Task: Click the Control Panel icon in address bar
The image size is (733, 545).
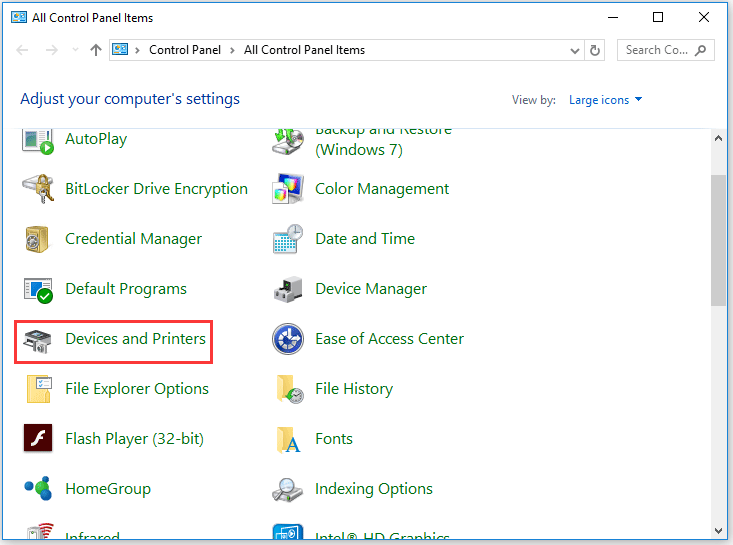Action: click(120, 49)
